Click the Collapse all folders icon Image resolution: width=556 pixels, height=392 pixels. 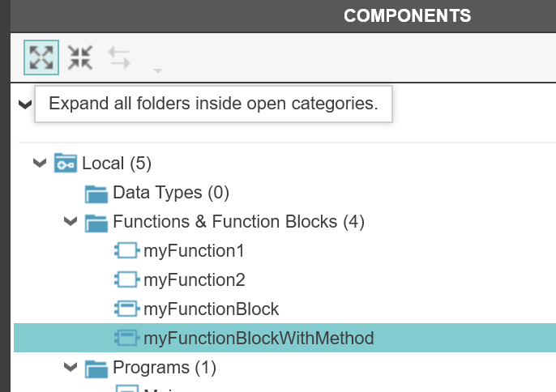coord(80,58)
